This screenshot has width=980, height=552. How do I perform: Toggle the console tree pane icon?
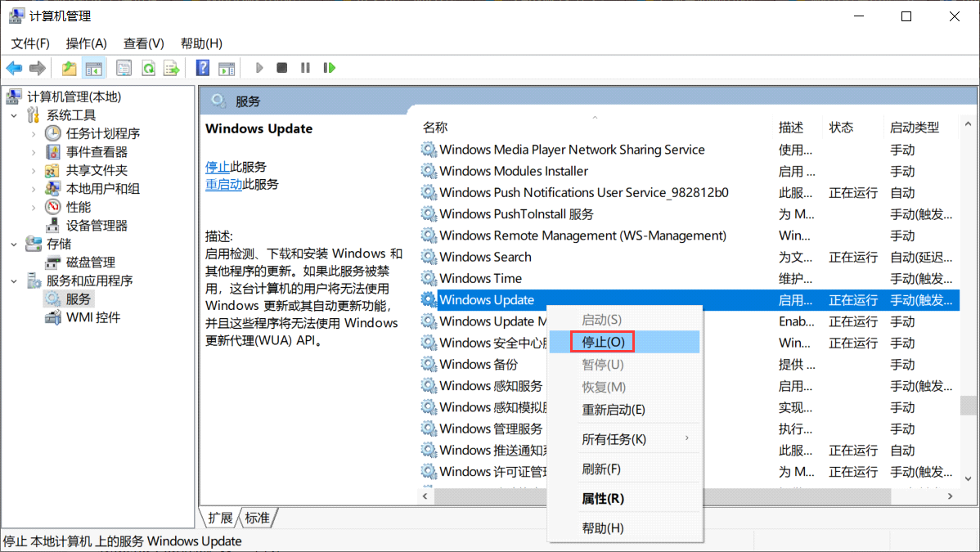[94, 67]
